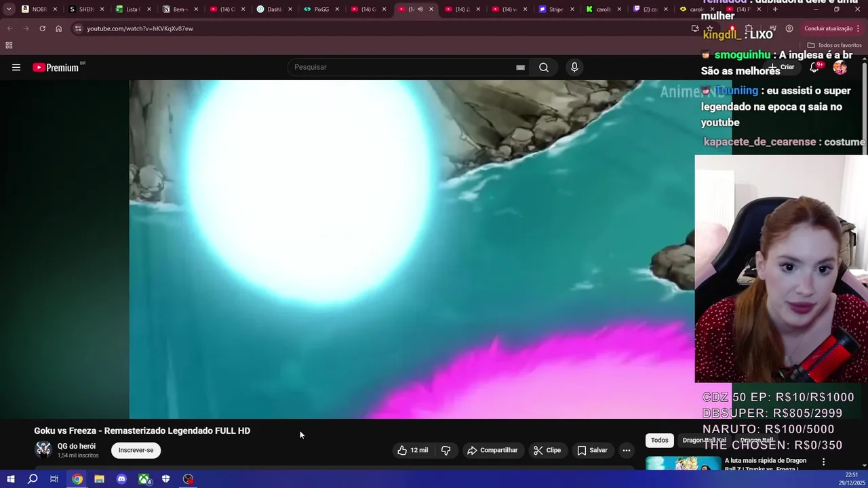Like the video with 12 mil thumbs up
Viewport: 868px width, 488px height.
[413, 450]
